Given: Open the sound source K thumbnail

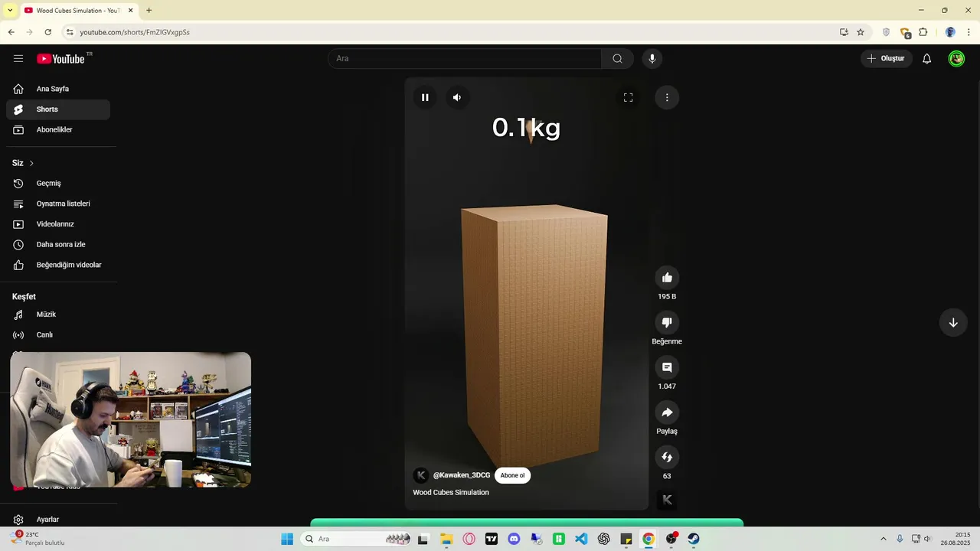Looking at the screenshot, I should [x=667, y=500].
